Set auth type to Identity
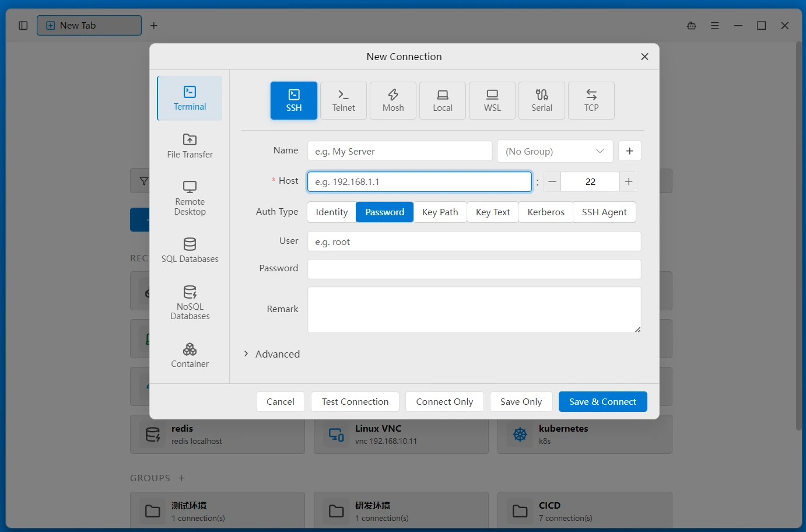This screenshot has height=532, width=806. (x=332, y=212)
